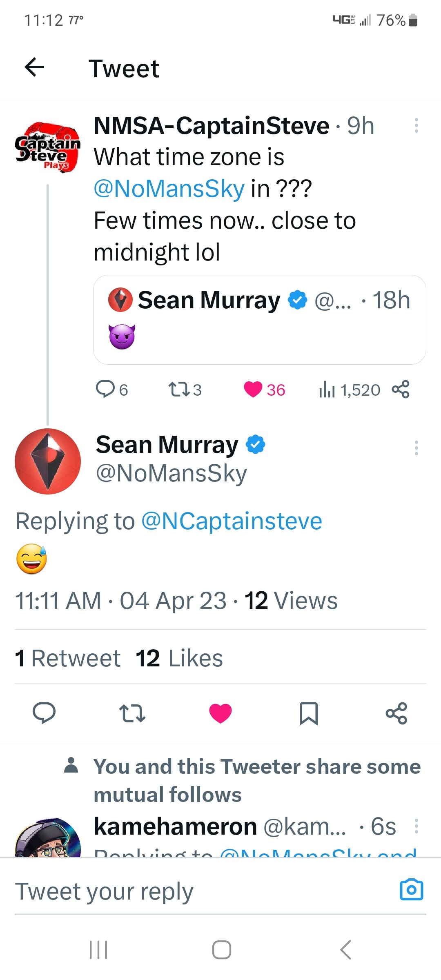Viewport: 441px width, 980px height.
Task: View the 1 Retweet list
Action: (68, 658)
